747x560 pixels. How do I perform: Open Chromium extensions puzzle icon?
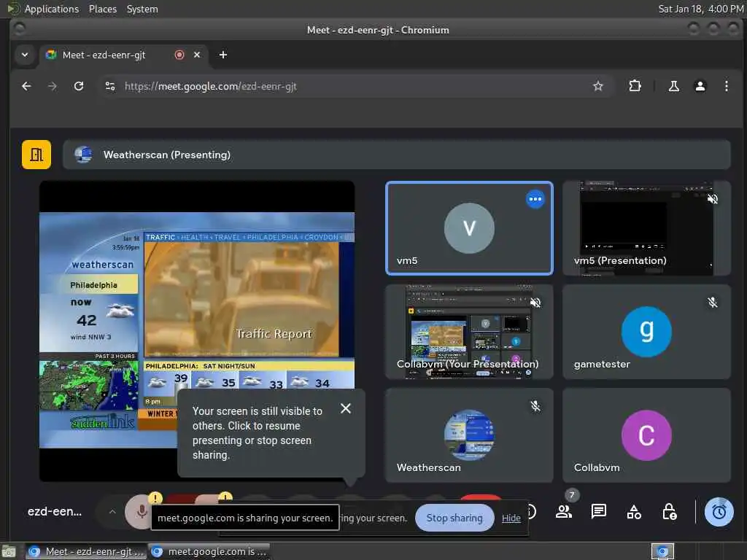635,86
